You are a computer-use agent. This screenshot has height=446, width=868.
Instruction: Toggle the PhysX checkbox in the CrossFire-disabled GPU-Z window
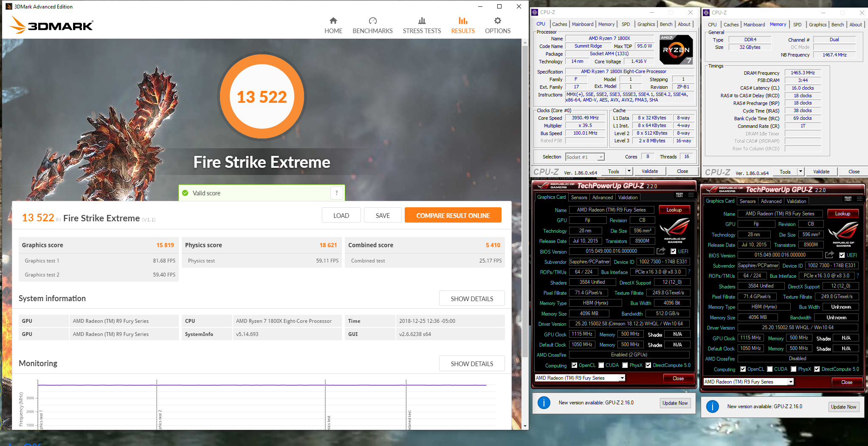(794, 369)
